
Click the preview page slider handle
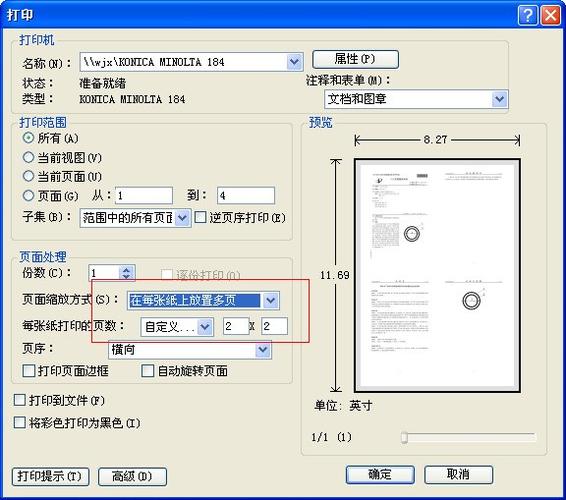click(404, 437)
